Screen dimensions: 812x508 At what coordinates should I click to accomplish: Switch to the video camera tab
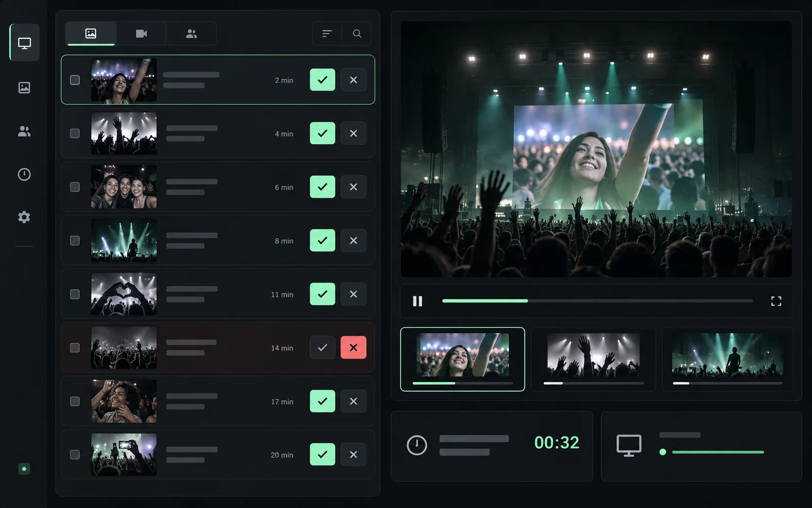(141, 34)
